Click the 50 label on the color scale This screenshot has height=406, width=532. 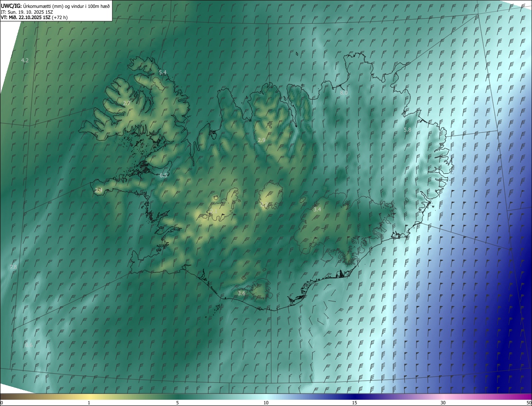[x=529, y=403]
